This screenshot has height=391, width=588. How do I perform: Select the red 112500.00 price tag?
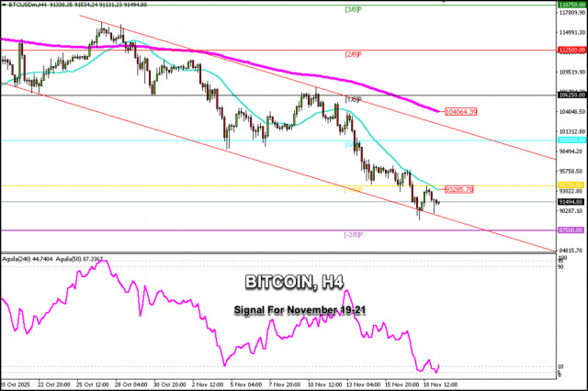point(571,50)
